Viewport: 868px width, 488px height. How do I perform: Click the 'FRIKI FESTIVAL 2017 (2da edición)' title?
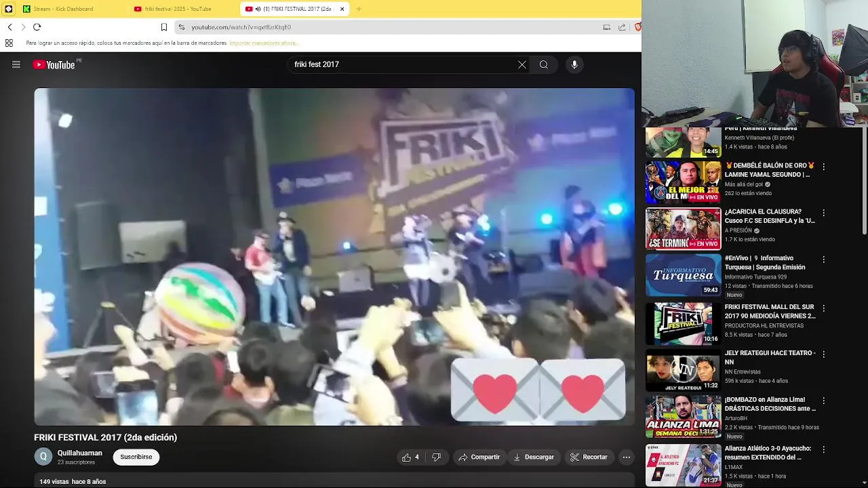(x=106, y=437)
